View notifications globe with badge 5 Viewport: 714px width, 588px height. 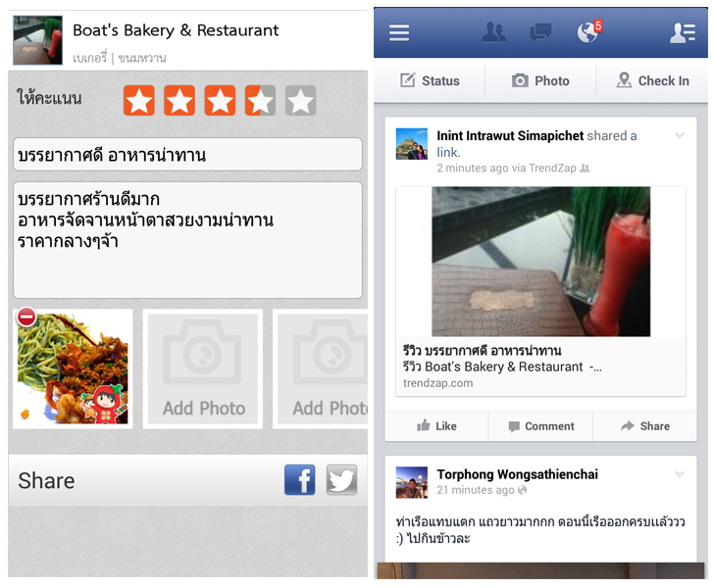(x=589, y=32)
